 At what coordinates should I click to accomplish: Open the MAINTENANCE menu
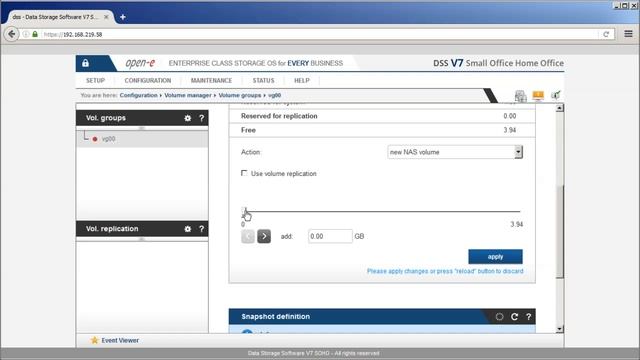click(x=211, y=80)
